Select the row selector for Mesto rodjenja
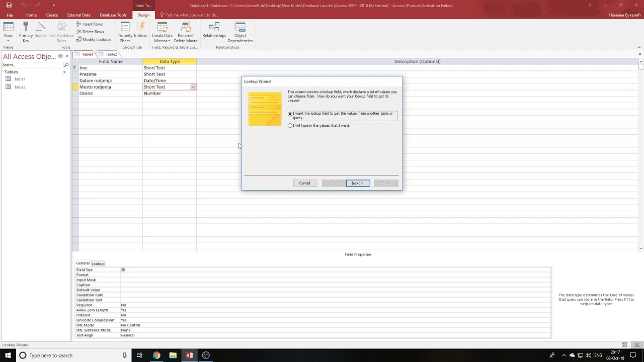This screenshot has width=644, height=362. 75,87
